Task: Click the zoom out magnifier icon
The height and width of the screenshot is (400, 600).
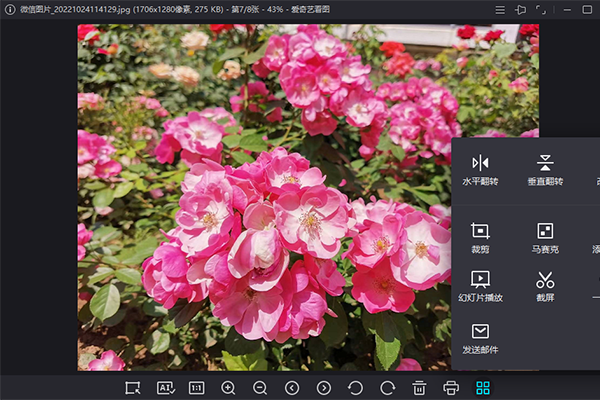Action: pyautogui.click(x=260, y=387)
